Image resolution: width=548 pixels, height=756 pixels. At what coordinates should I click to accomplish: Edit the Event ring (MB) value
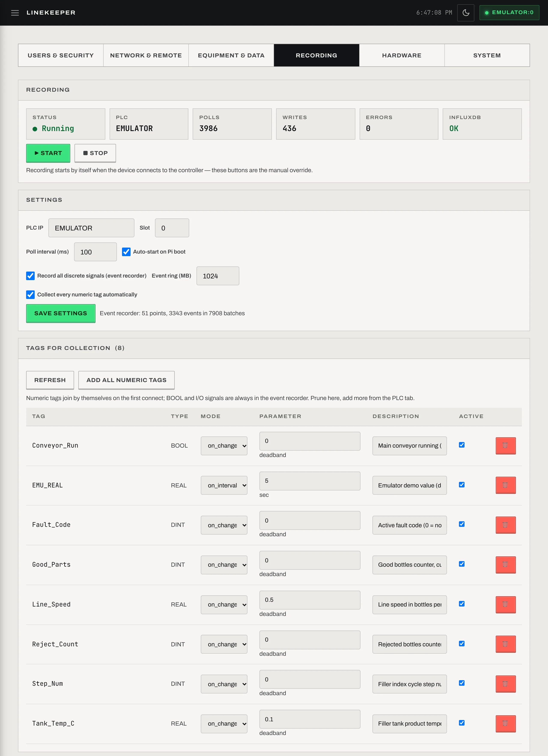click(x=218, y=276)
